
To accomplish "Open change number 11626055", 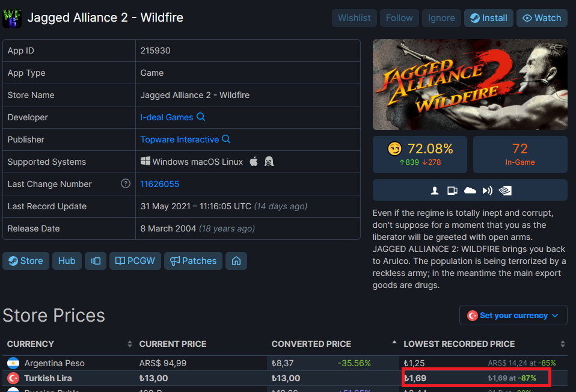I will pos(160,184).
